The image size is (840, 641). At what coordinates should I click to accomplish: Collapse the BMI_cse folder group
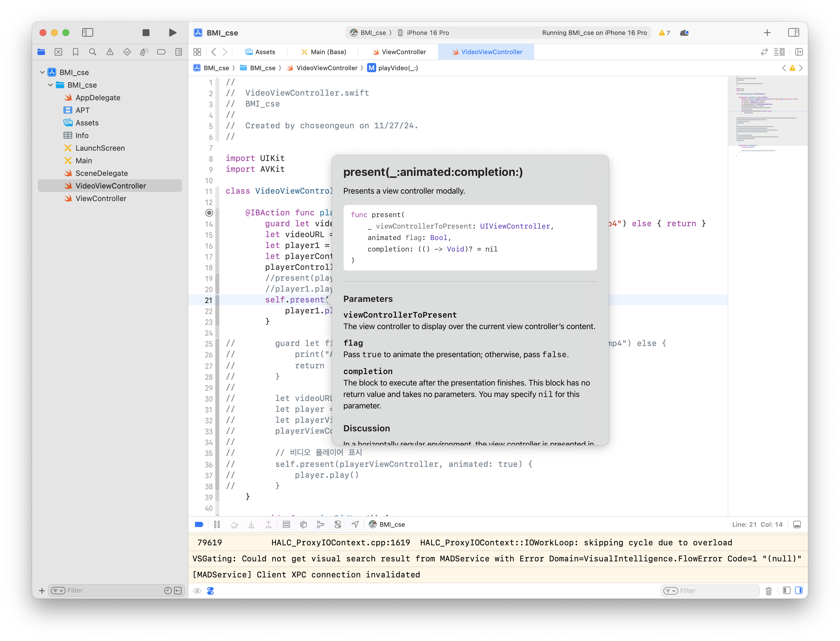(50, 85)
